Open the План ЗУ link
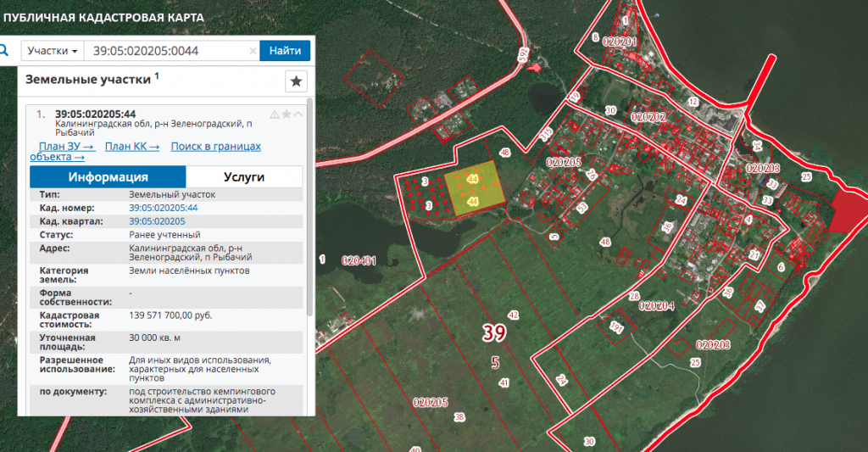868x452 pixels. 65,147
